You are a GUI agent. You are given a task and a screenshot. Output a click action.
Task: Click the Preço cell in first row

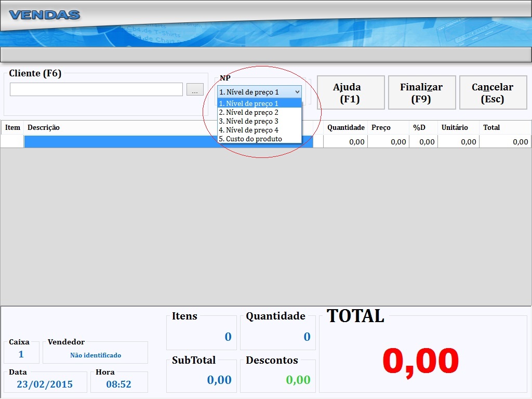[388, 141]
